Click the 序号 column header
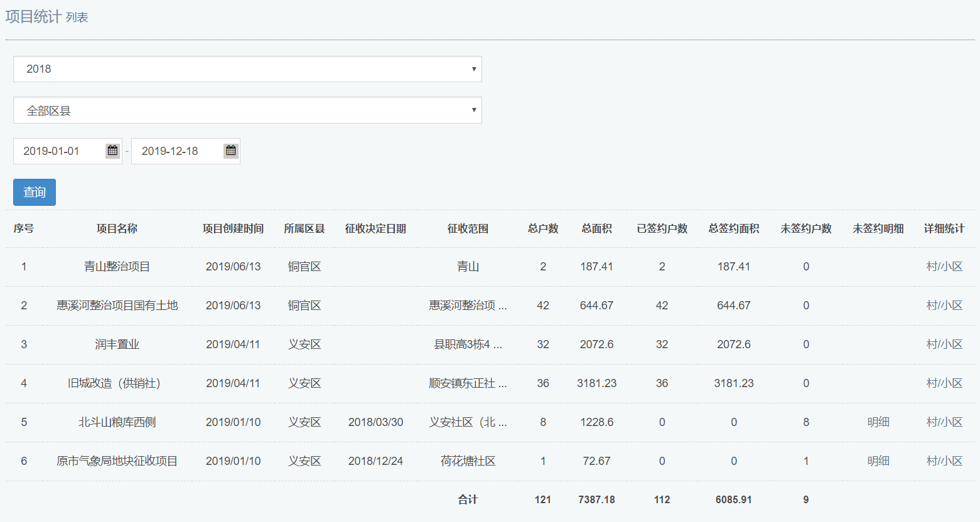The image size is (980, 522). [x=24, y=228]
